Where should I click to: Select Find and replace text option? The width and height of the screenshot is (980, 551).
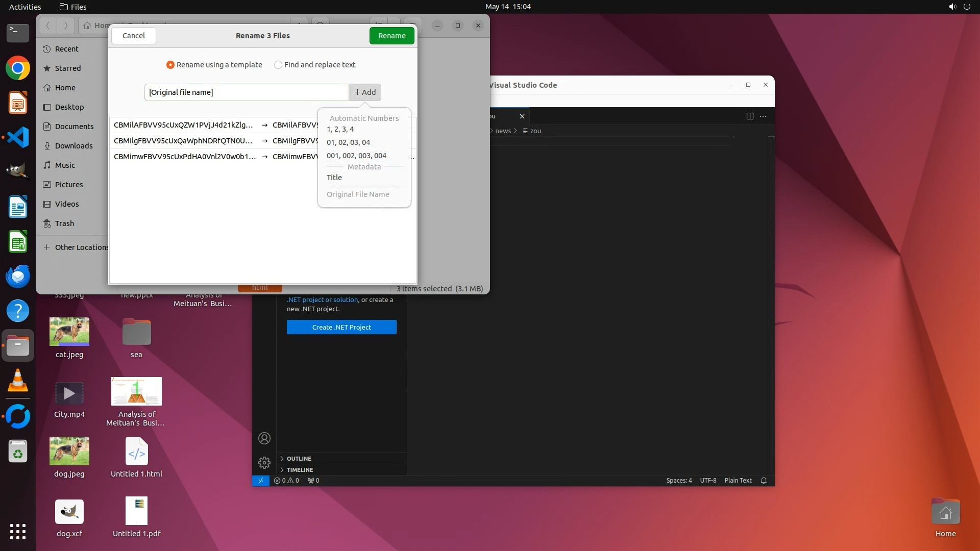pyautogui.click(x=278, y=65)
